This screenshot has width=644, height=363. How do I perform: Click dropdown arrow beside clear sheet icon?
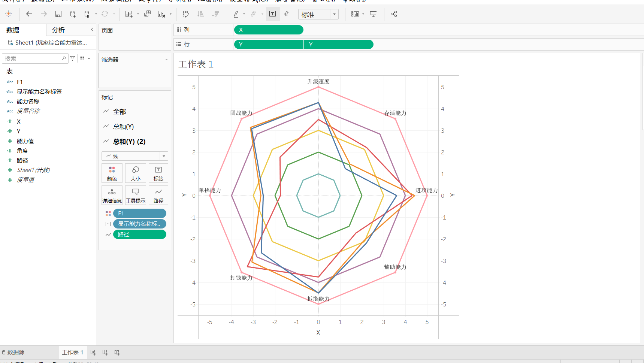[x=170, y=14]
